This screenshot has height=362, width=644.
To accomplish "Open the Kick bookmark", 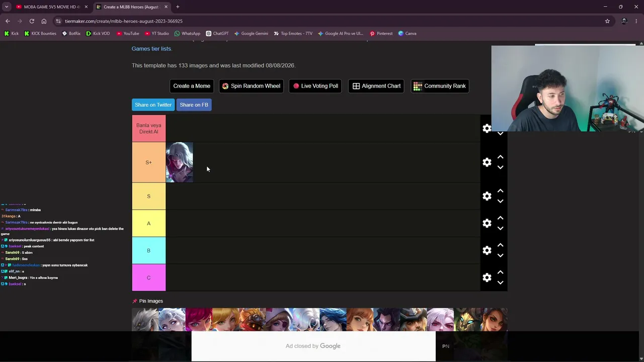I will [11, 34].
